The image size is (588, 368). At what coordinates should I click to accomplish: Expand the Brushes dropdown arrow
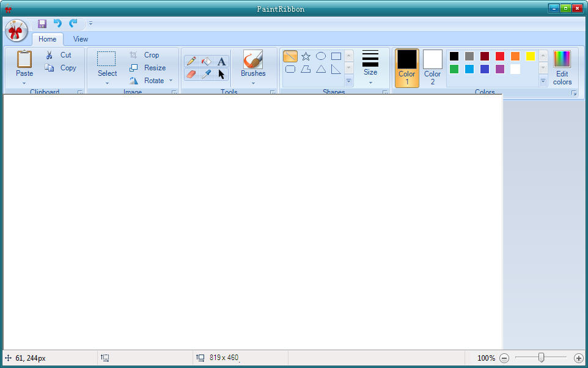(x=253, y=83)
